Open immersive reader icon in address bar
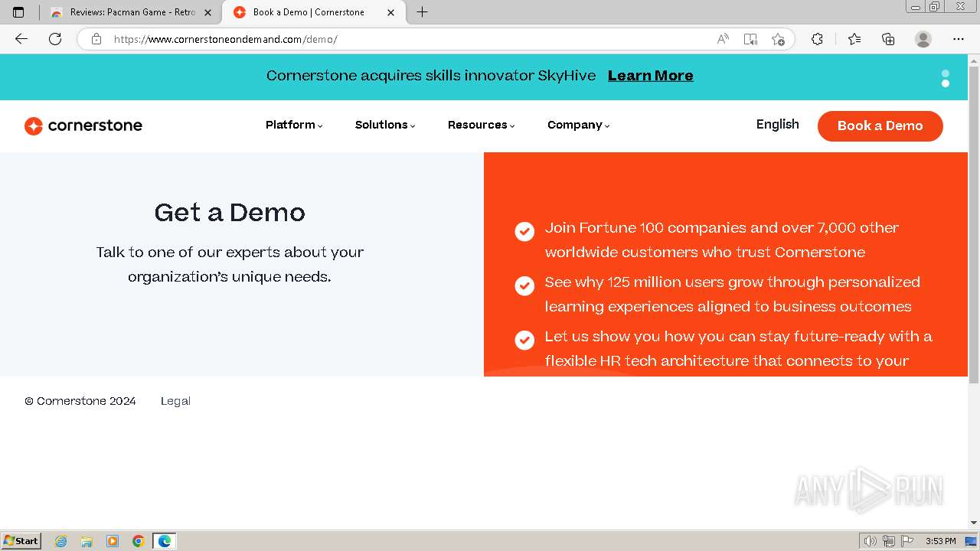Screen dimensions: 980x551 point(750,39)
